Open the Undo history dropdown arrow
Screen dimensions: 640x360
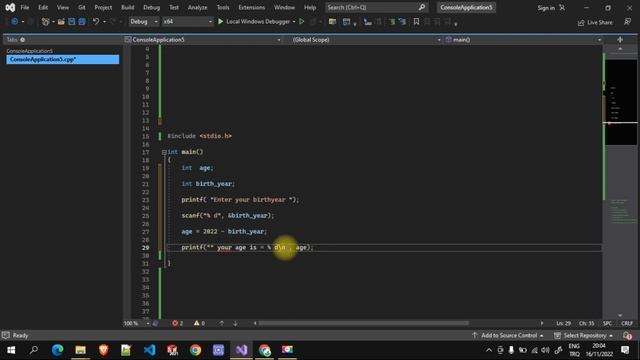click(x=104, y=22)
